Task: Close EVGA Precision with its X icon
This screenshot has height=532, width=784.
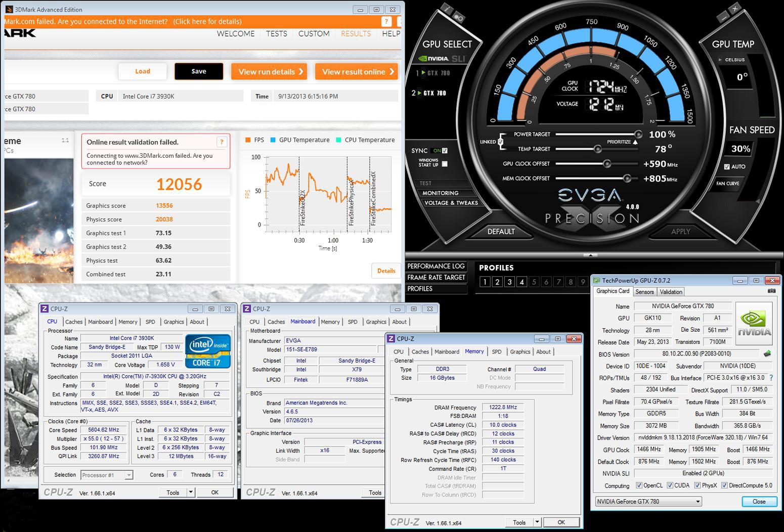Action: click(735, 8)
